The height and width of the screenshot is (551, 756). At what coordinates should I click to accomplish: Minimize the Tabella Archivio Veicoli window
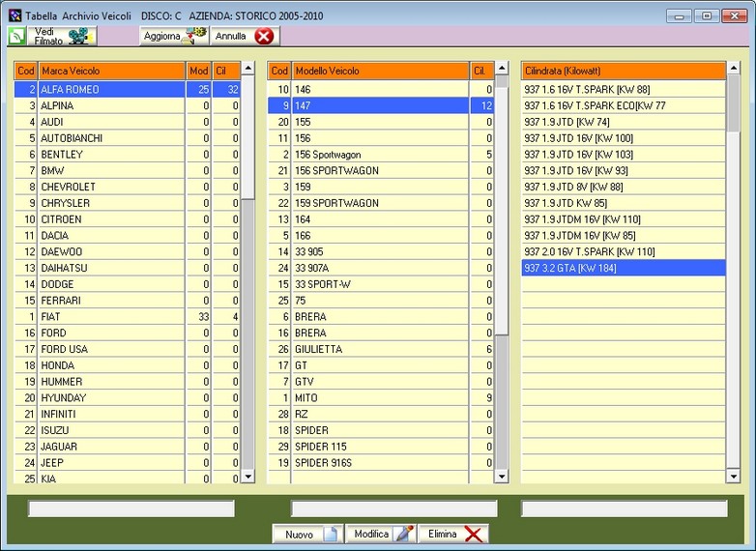click(x=679, y=15)
